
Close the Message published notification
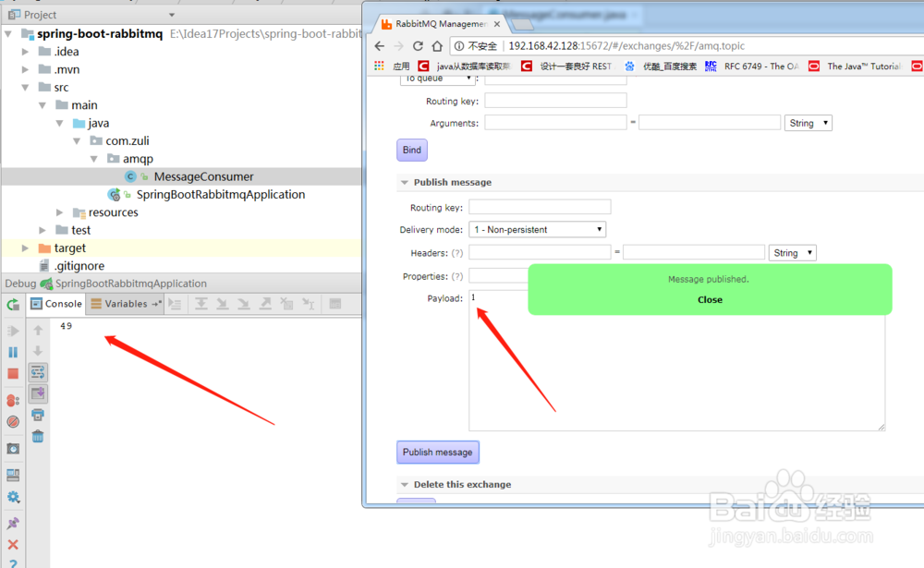710,299
